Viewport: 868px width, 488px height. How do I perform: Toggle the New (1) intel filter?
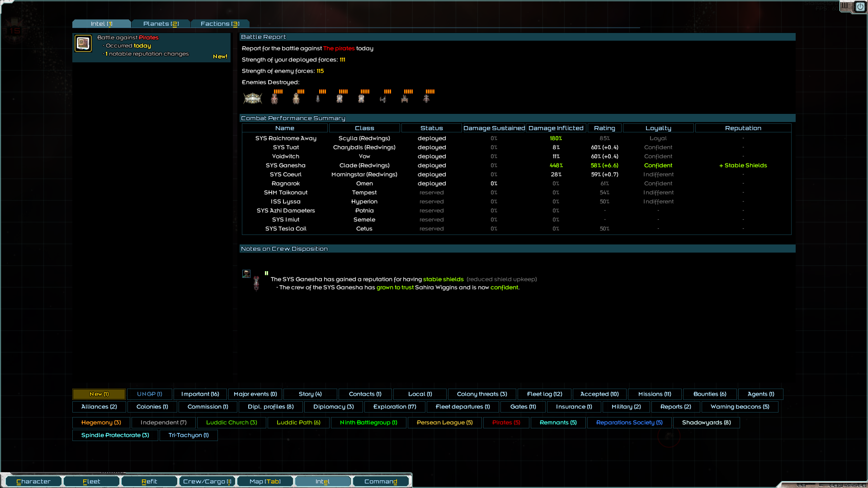tap(99, 394)
